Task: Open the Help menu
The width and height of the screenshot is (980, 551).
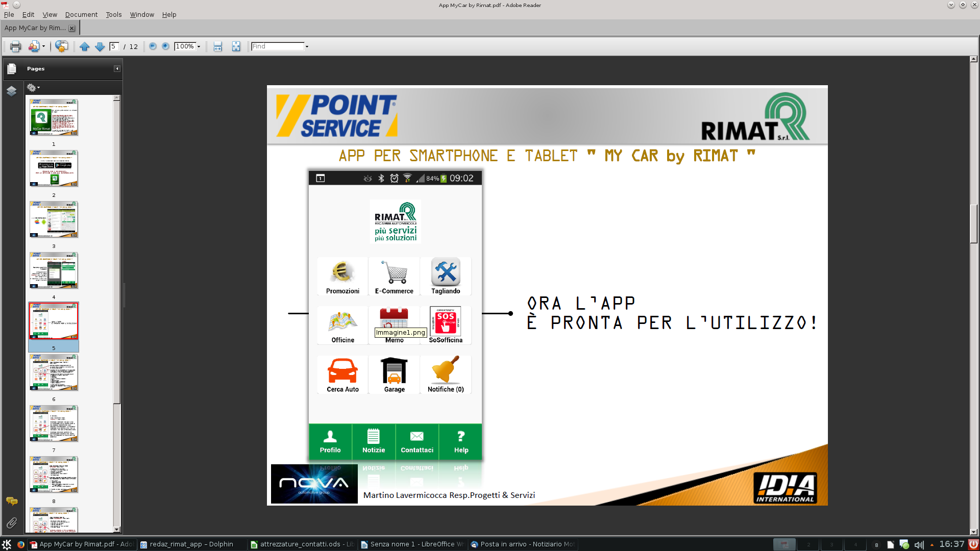Action: (169, 14)
